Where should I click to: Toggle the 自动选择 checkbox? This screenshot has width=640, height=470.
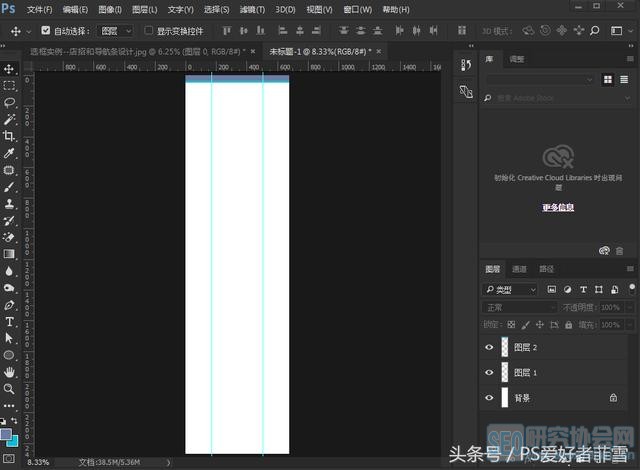46,30
